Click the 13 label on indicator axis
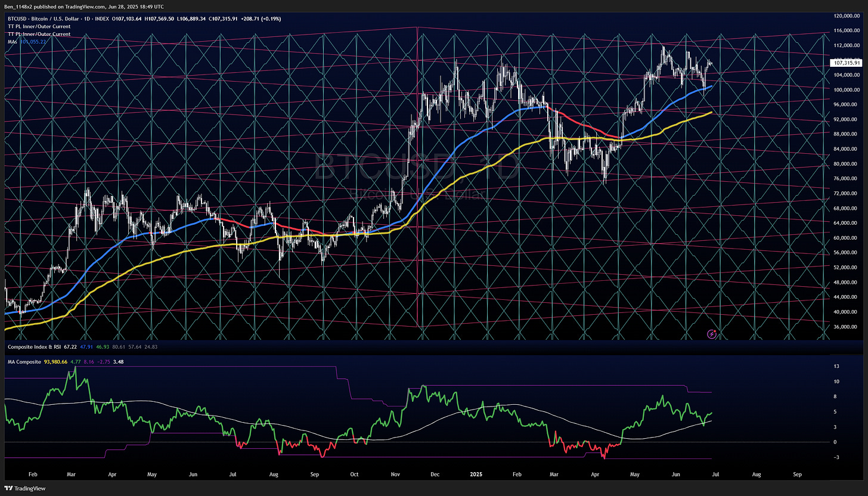The height and width of the screenshot is (496, 868). pos(836,366)
